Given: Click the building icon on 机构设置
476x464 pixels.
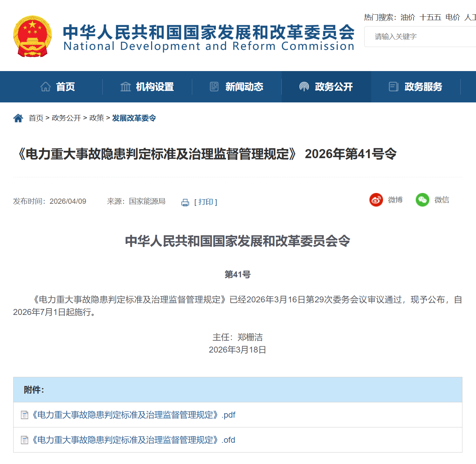Looking at the screenshot, I should pos(126,86).
